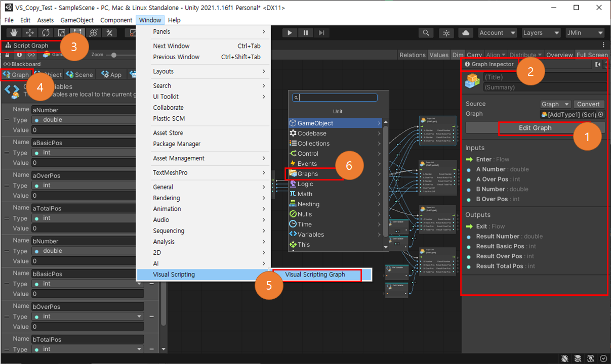This screenshot has width=611, height=364.
Task: Select the Rotate tool in toolbar
Action: [46, 33]
